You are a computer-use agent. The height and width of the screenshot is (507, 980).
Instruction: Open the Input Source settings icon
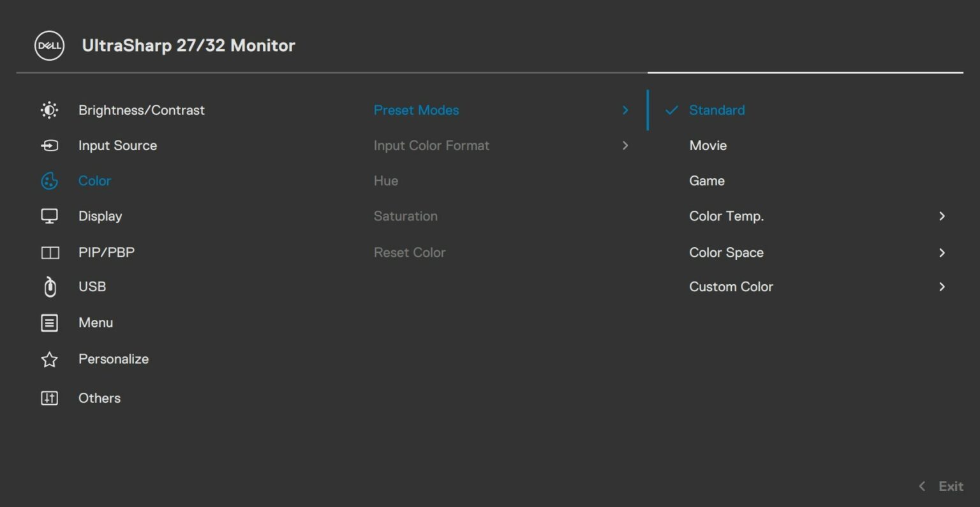click(x=49, y=145)
